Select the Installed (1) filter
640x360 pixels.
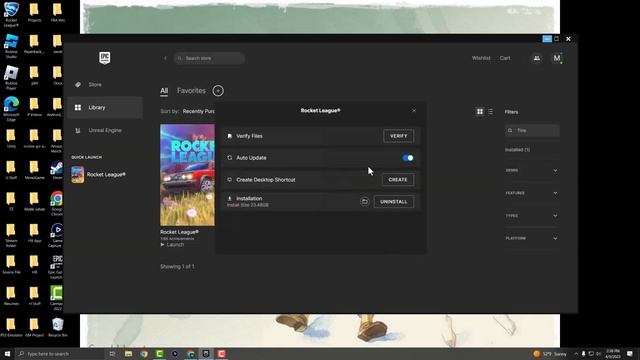(x=517, y=150)
